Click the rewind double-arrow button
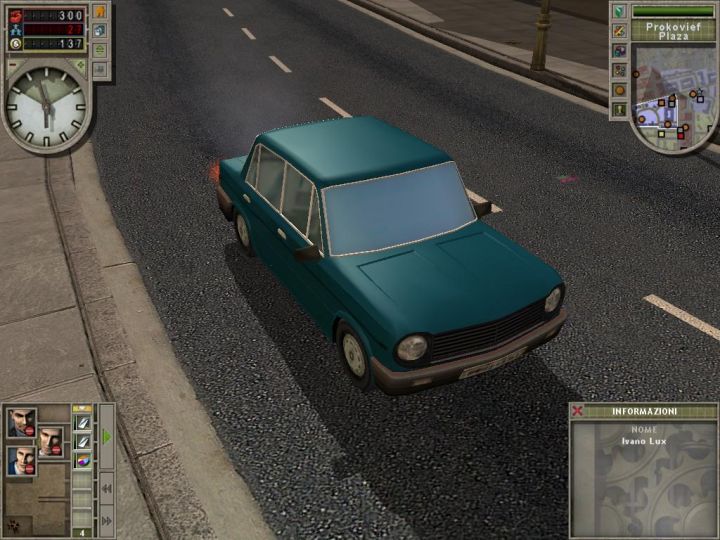720x540 pixels. (106, 488)
